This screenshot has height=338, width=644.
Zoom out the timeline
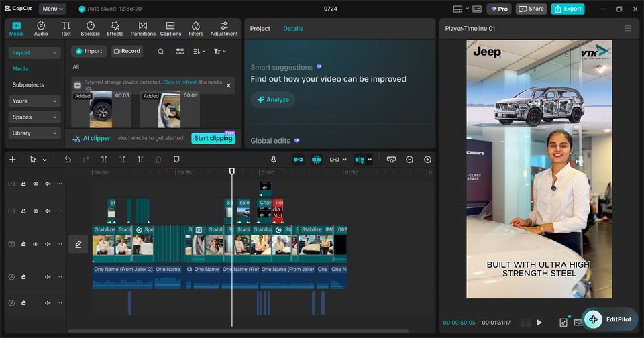pyautogui.click(x=409, y=160)
